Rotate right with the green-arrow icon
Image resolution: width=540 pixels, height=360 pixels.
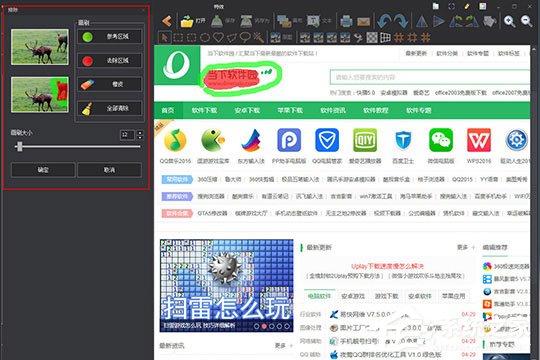pos(472,21)
